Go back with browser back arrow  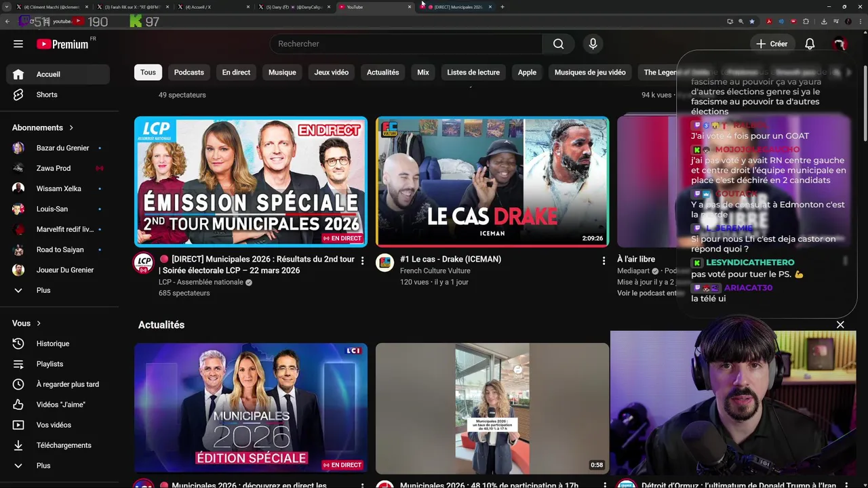(x=7, y=22)
